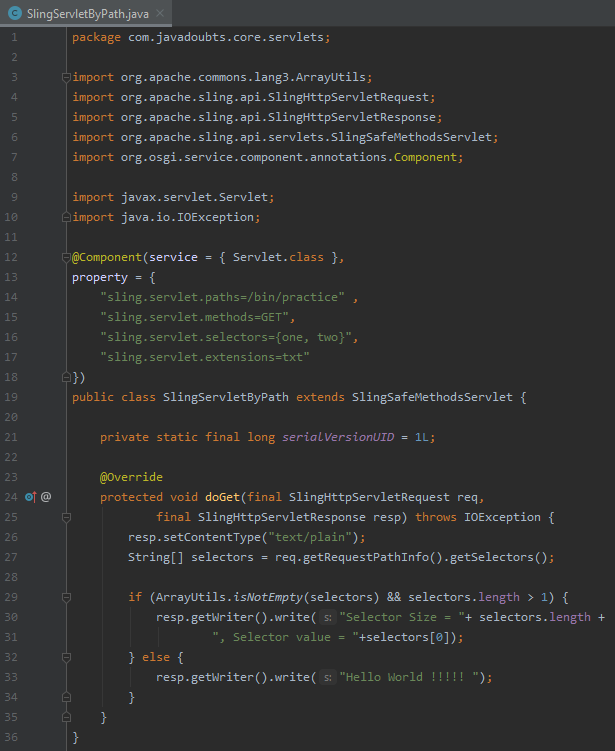This screenshot has height=751, width=615.
Task: Click the 'else' keyword on line 32
Action: point(156,658)
